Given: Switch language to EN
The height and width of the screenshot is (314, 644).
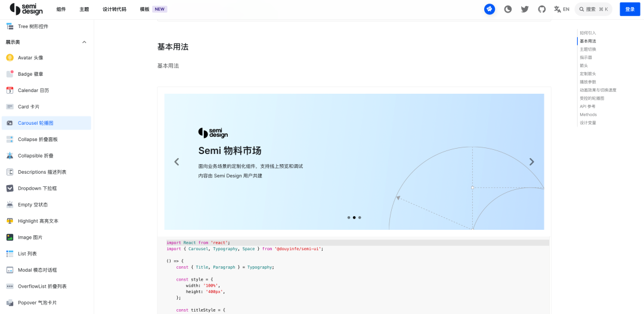Looking at the screenshot, I should tap(562, 9).
